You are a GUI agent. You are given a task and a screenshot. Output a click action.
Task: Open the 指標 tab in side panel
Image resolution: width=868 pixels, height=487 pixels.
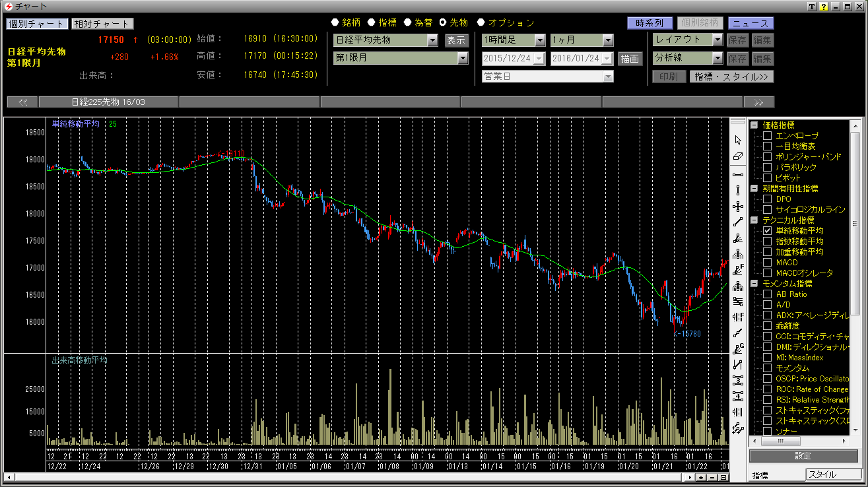(x=777, y=475)
